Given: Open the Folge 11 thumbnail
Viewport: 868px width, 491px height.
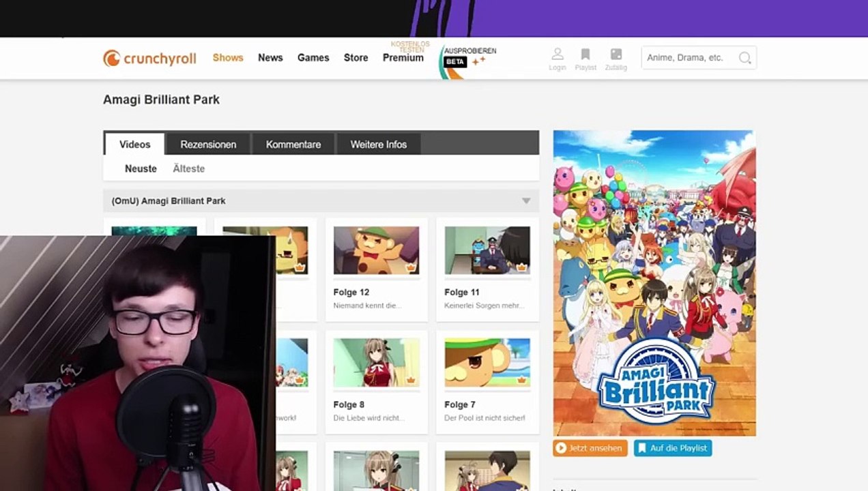Looking at the screenshot, I should [x=487, y=250].
